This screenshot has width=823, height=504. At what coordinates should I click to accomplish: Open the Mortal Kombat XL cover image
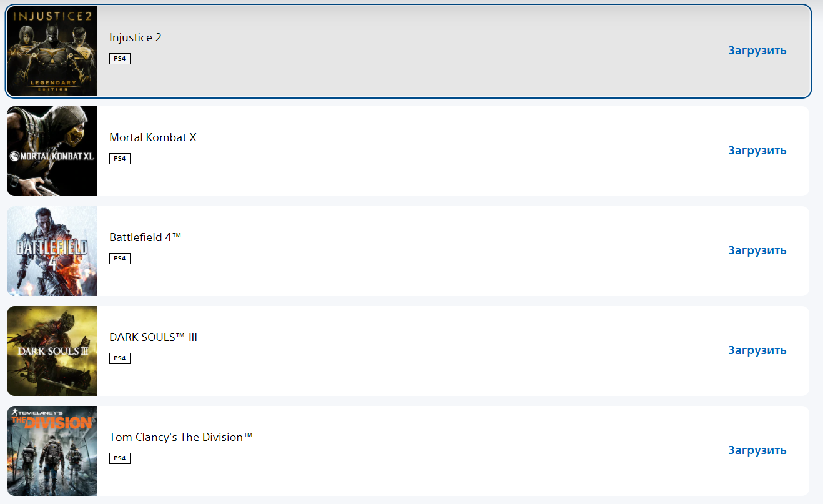pyautogui.click(x=52, y=151)
